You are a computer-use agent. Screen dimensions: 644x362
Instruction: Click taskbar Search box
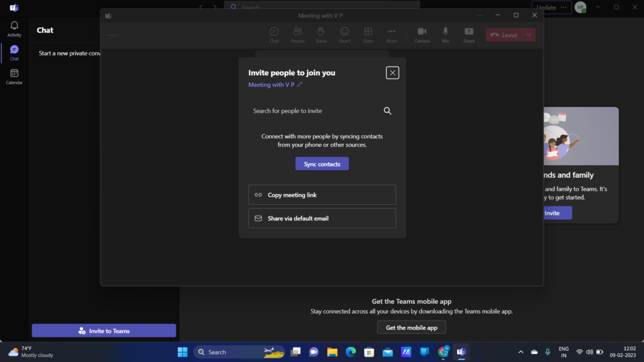[x=240, y=352]
